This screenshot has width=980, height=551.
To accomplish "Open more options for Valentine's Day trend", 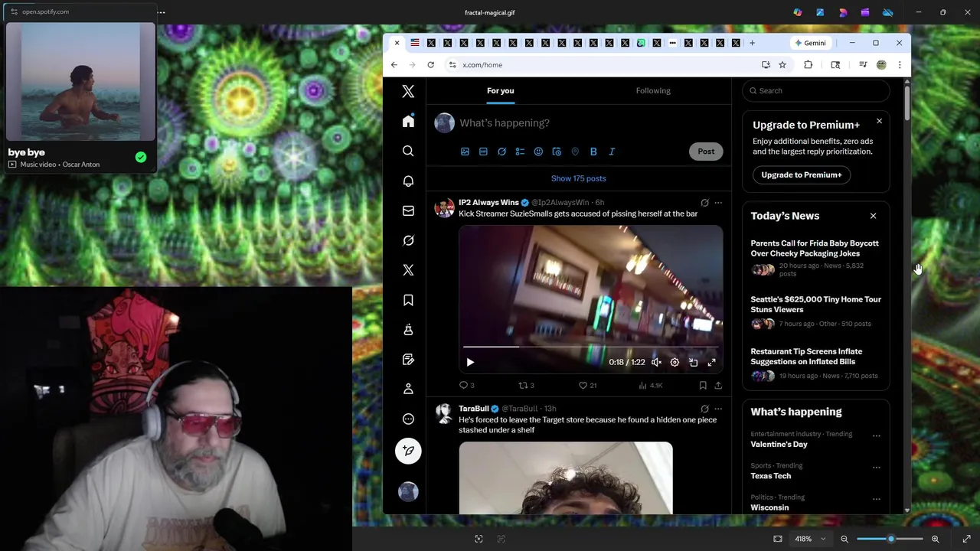I will click(x=877, y=436).
